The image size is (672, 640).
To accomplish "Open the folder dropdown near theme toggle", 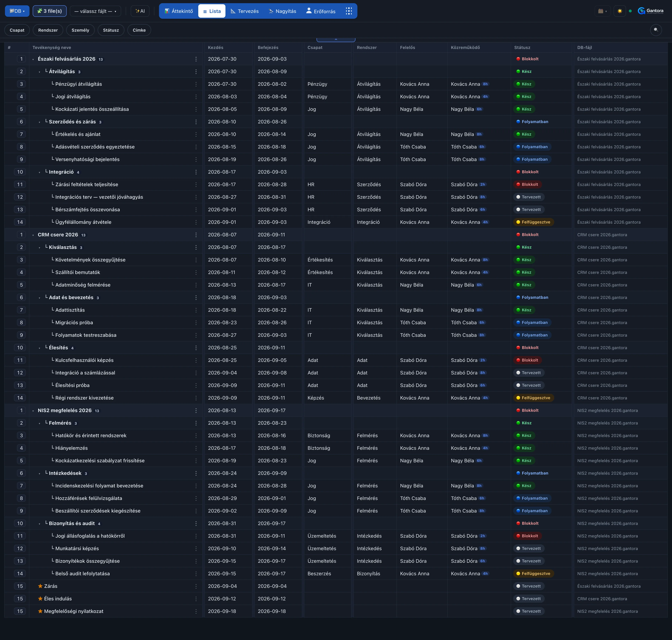I will pyautogui.click(x=602, y=11).
